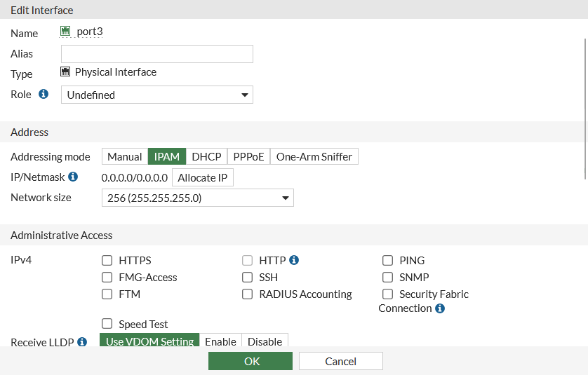Click the vertical scrollbar on the right
The height and width of the screenshot is (375, 588).
click(585, 105)
